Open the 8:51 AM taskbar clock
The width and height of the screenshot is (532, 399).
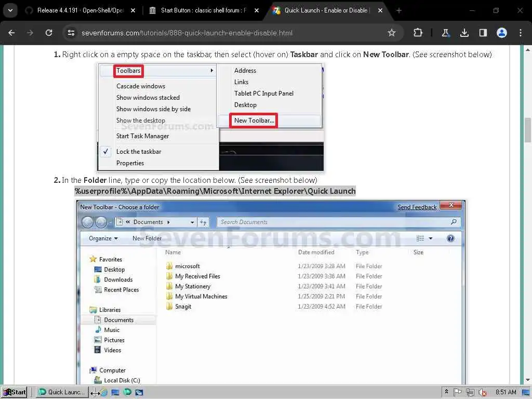(506, 392)
